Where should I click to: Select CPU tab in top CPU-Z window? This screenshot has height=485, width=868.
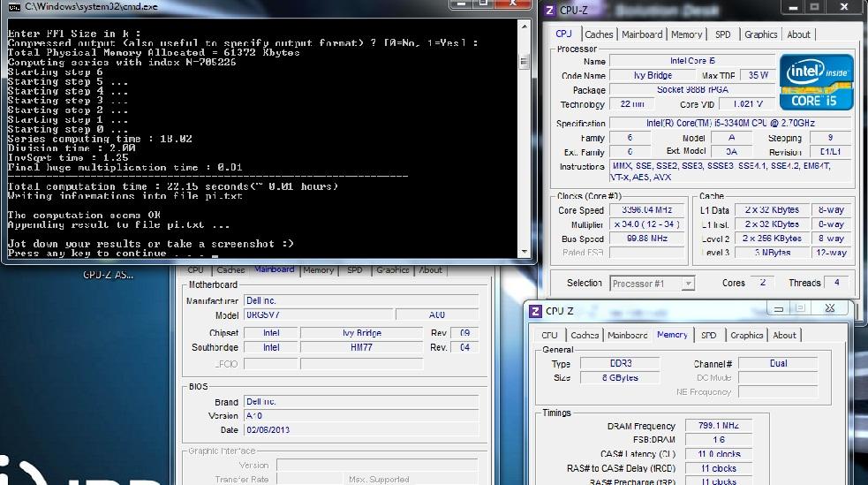pyautogui.click(x=564, y=34)
